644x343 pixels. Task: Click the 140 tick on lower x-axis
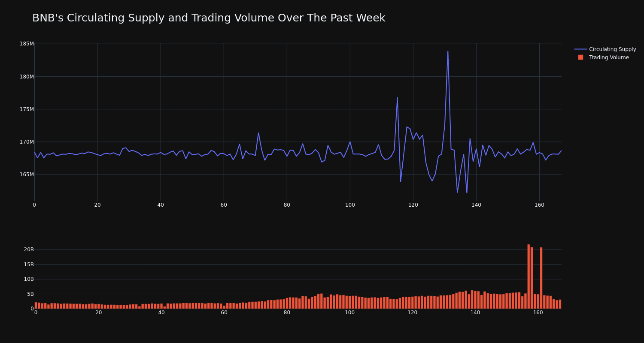[475, 313]
